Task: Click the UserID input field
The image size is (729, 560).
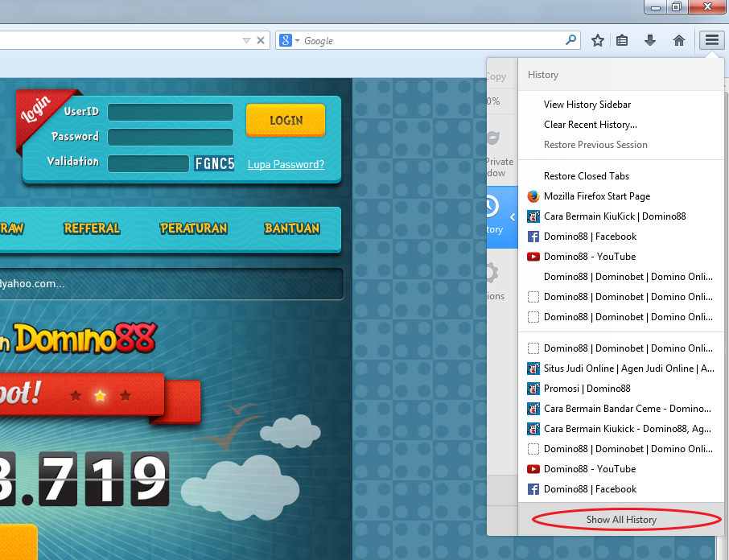Action: 171,112
